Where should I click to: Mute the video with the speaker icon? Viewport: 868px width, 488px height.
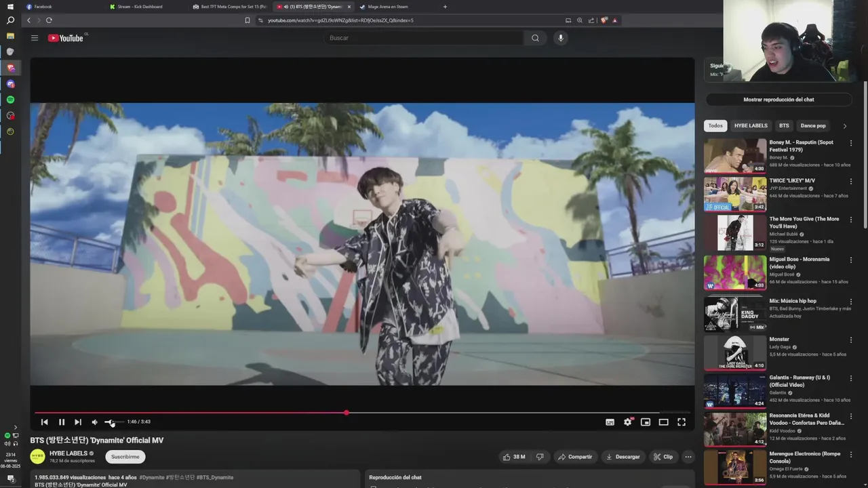(95, 422)
